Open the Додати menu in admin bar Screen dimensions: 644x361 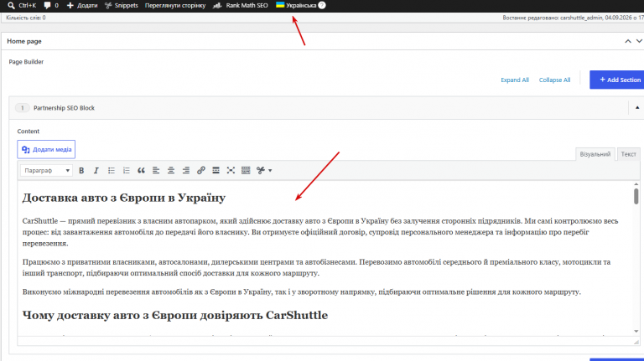pyautogui.click(x=82, y=5)
